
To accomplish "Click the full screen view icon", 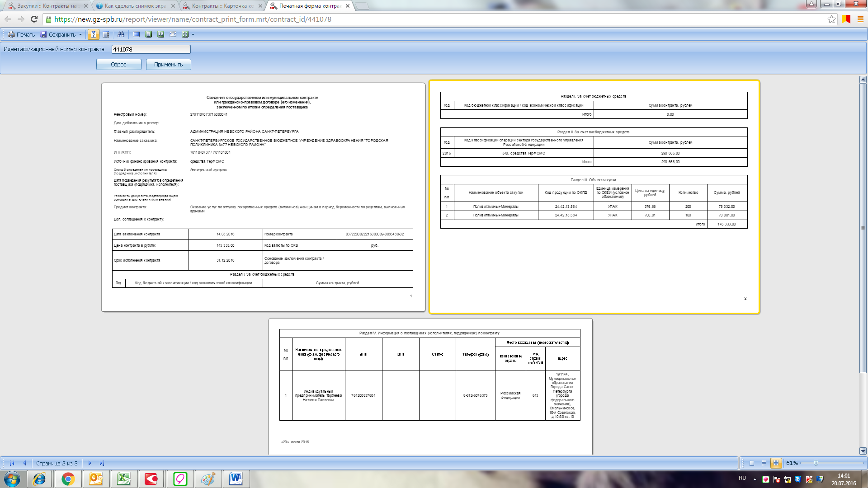I will 136,34.
